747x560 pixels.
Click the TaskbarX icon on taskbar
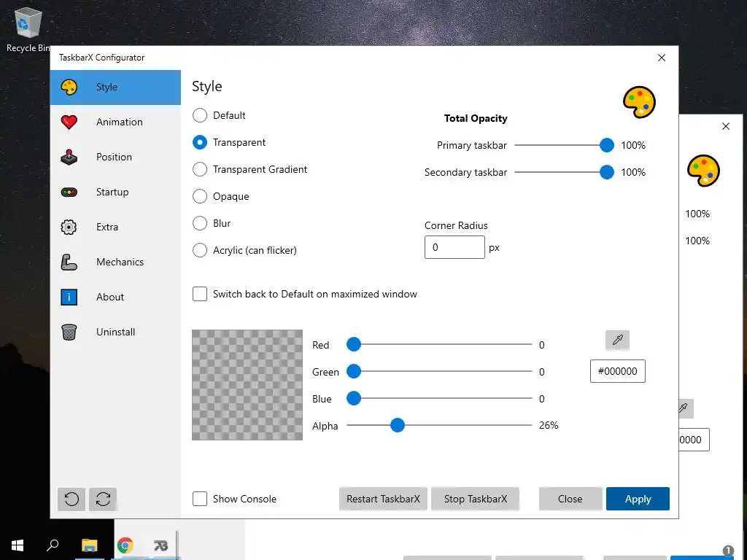[x=161, y=545]
